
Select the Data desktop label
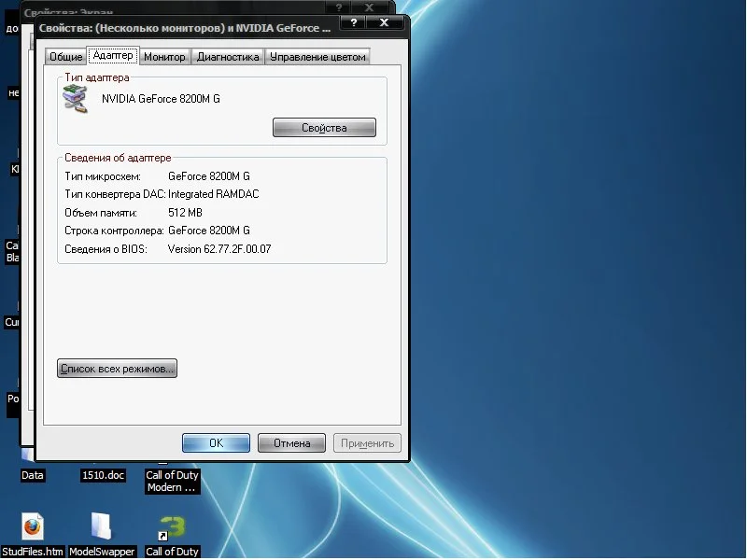pyautogui.click(x=33, y=475)
